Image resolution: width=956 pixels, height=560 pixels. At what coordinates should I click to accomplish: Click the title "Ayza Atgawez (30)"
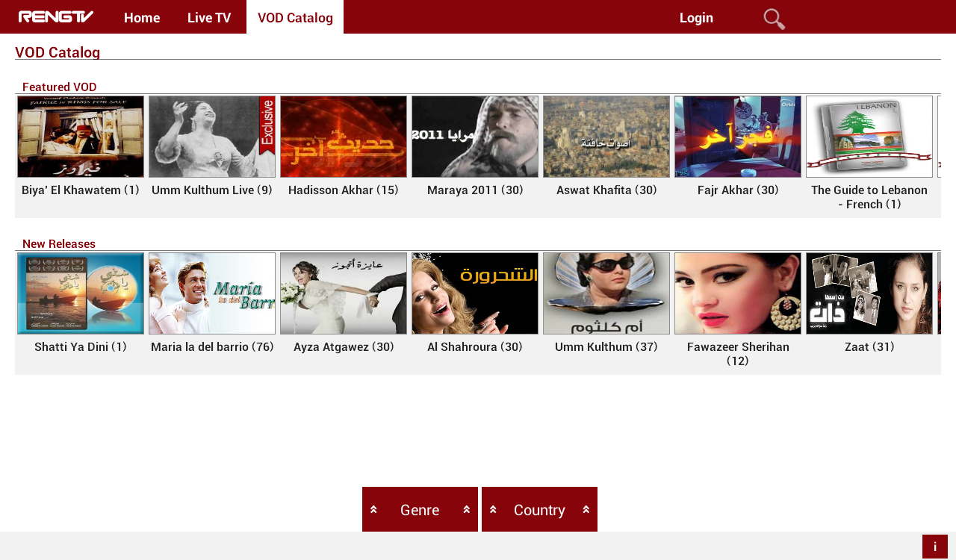coord(344,347)
